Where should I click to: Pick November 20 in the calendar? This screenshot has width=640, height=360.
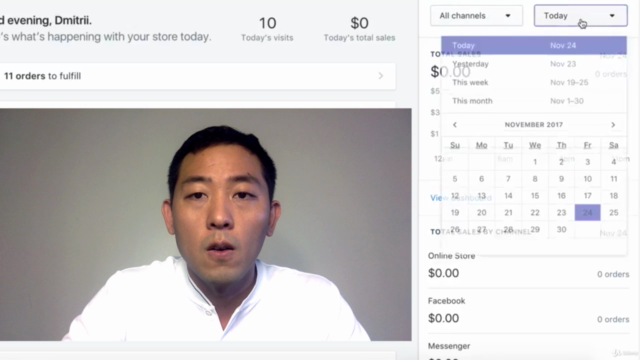coord(482,213)
